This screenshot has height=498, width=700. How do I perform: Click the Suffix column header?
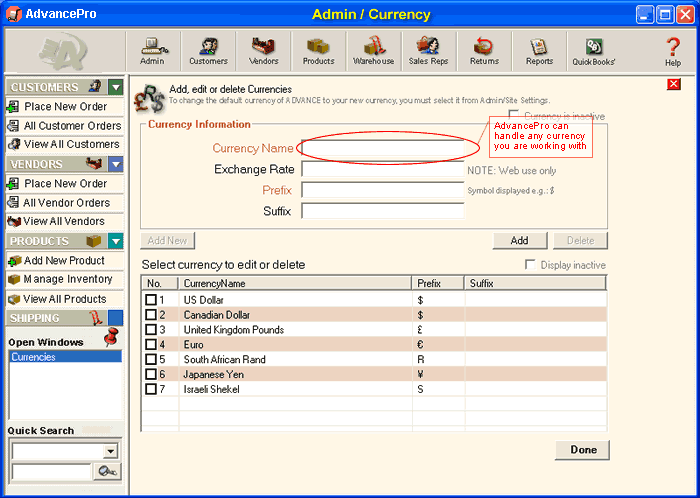coord(535,283)
